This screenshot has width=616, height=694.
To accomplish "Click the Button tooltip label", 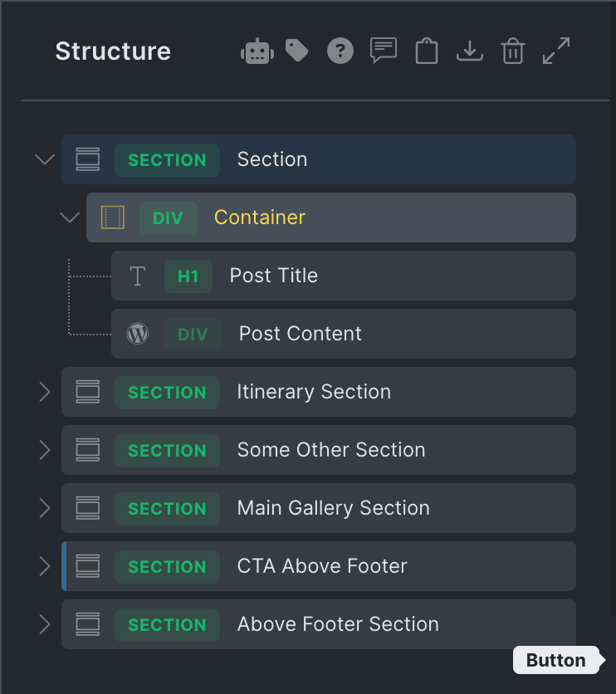I will [555, 661].
